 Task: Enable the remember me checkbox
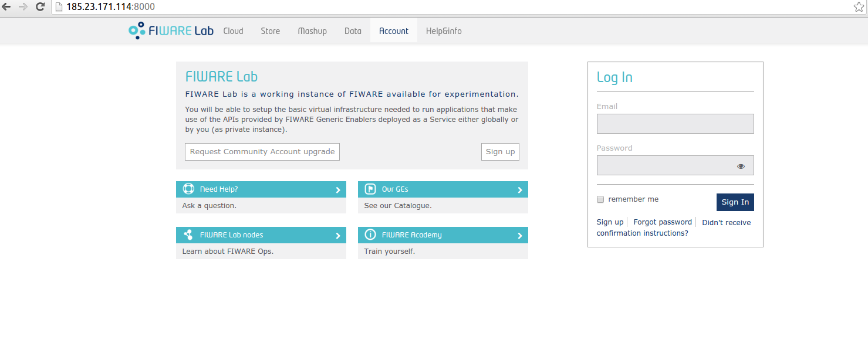click(x=600, y=199)
